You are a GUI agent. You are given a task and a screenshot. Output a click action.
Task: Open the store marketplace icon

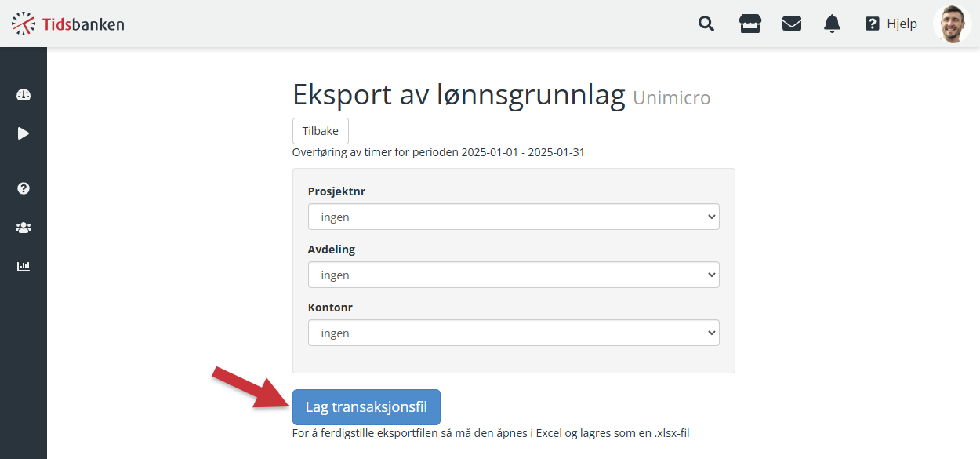click(x=750, y=24)
